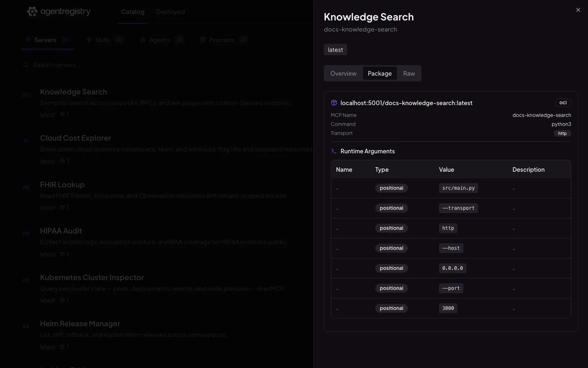Open the Deployed navigation tab
The image size is (588, 368).
coord(170,12)
